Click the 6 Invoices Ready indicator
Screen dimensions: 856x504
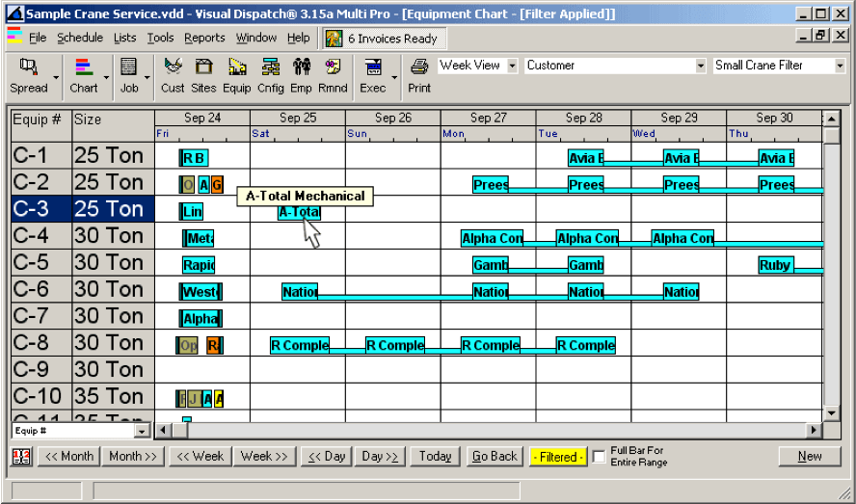pos(385,39)
